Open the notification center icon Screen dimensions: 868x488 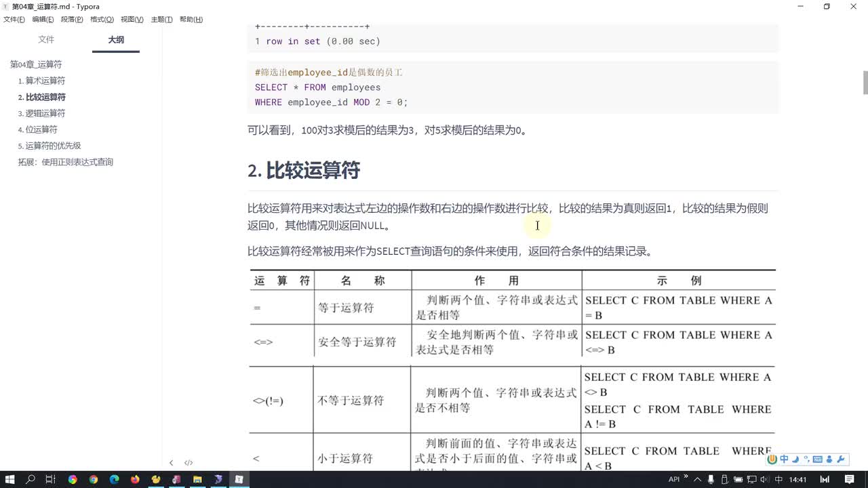click(850, 479)
